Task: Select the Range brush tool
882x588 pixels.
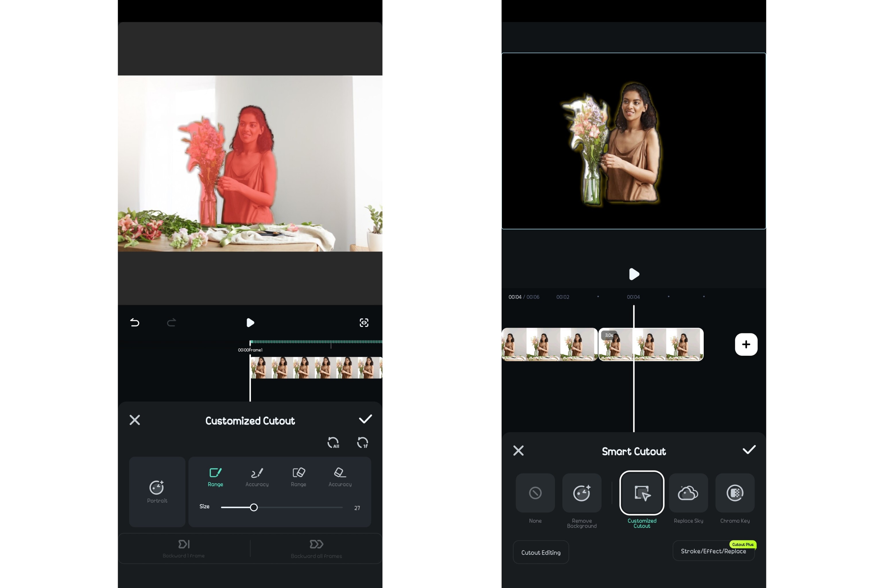Action: coord(215,477)
